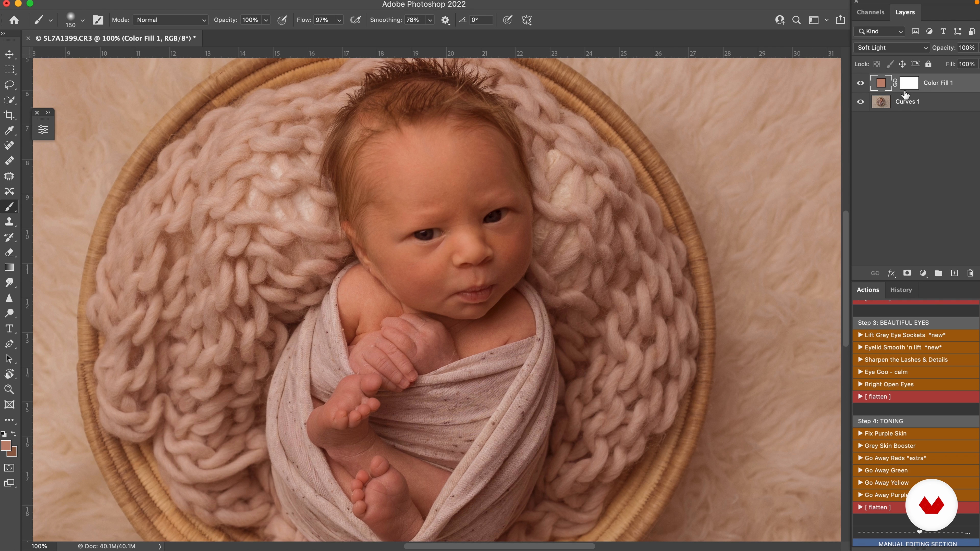Select the Eyedropper tool

pos(9,130)
